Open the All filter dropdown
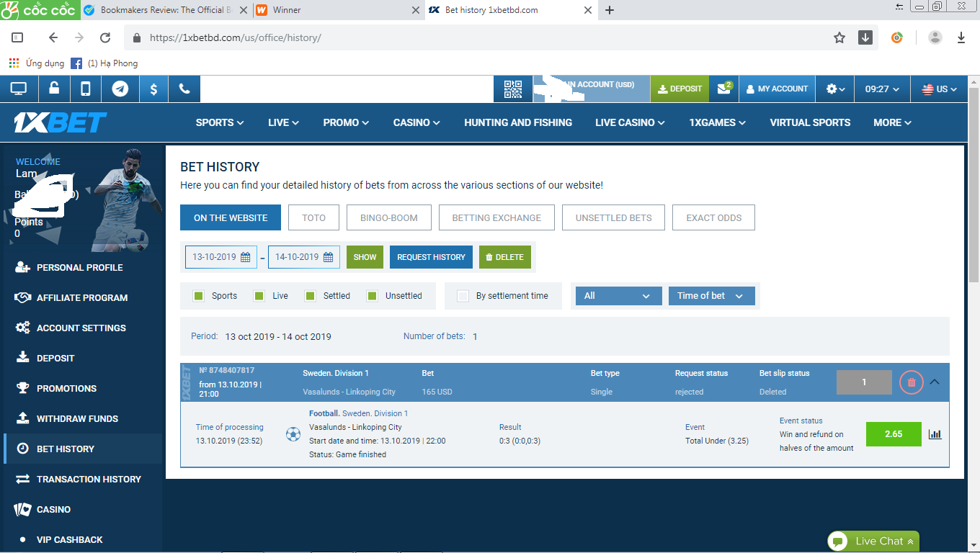The image size is (980, 553). pos(618,296)
